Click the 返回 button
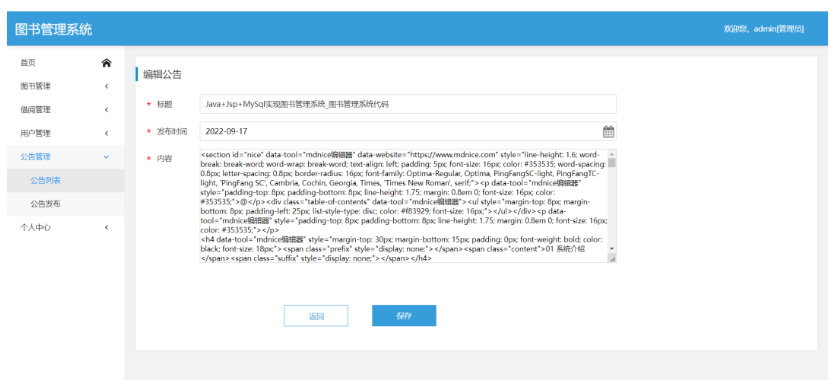Image resolution: width=840 pixels, height=380 pixels. (x=316, y=316)
